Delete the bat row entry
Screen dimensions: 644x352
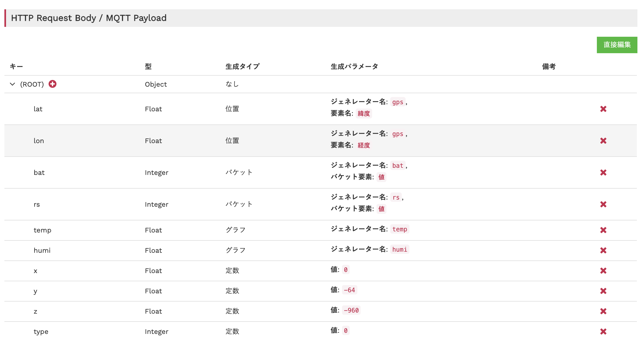pyautogui.click(x=603, y=172)
